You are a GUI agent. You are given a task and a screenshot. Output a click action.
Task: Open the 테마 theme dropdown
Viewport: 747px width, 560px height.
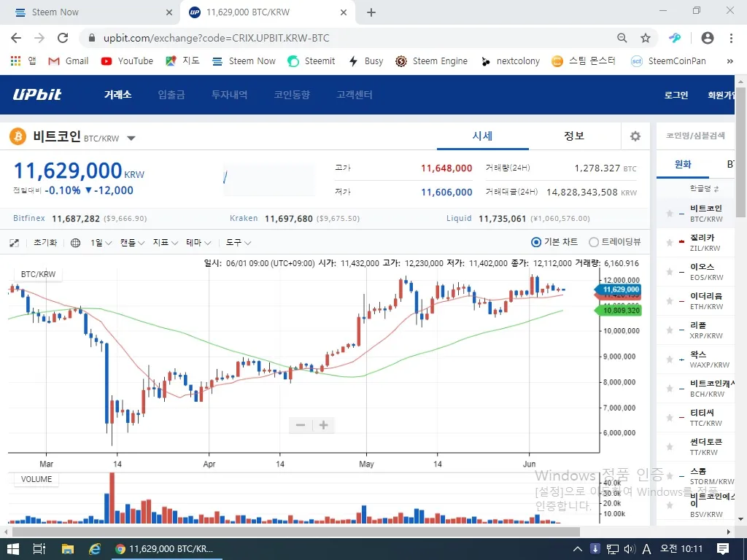tap(198, 243)
